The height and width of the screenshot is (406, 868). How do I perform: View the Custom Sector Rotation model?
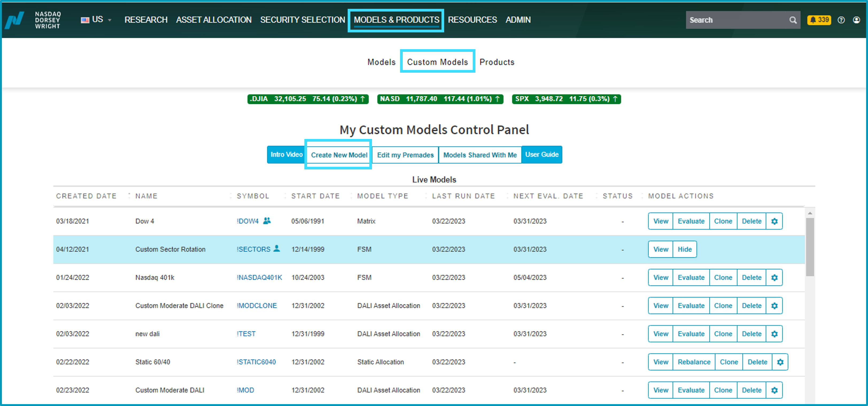pyautogui.click(x=660, y=249)
